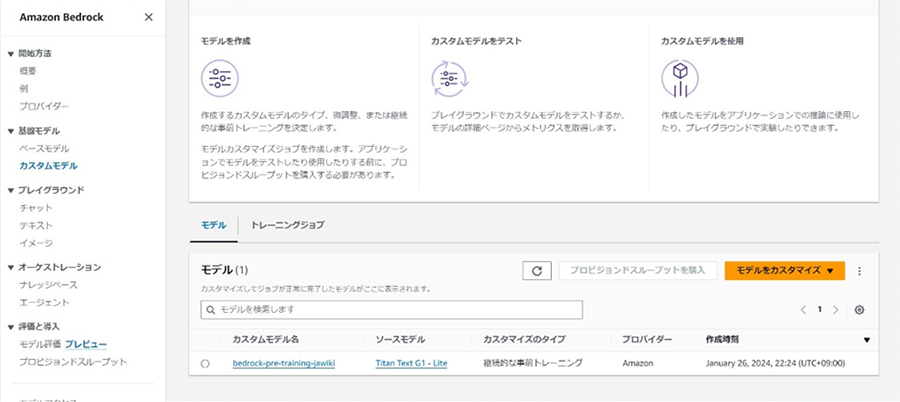Image resolution: width=900 pixels, height=402 pixels.
Task: Click the モデルを作成 heading
Action: [226, 41]
